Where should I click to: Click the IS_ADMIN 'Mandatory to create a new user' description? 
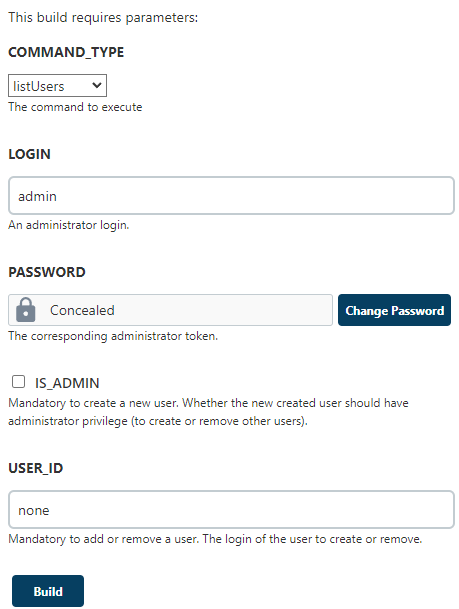coord(209,412)
